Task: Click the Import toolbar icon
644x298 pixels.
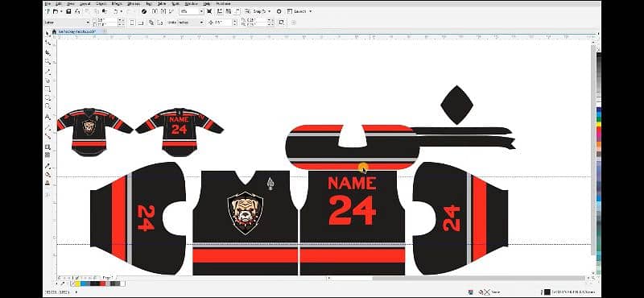Action: click(155, 11)
